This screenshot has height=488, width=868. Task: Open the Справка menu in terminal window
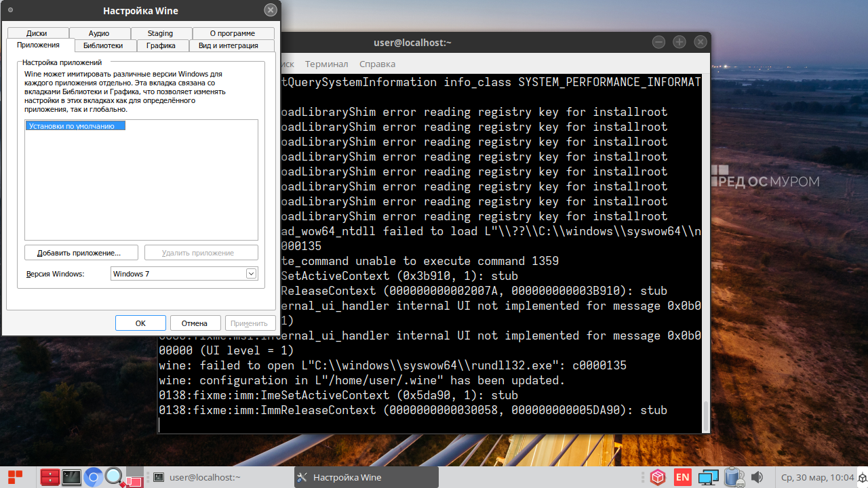tap(377, 64)
